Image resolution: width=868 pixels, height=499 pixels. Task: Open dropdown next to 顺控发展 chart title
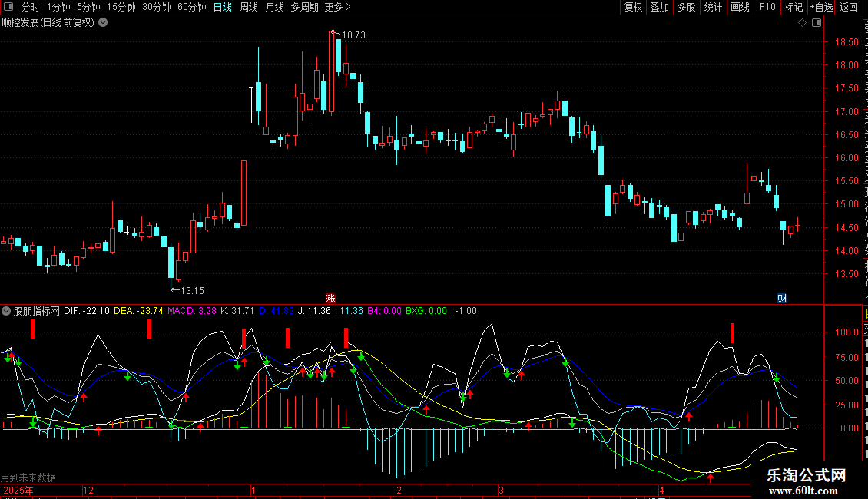[x=103, y=23]
